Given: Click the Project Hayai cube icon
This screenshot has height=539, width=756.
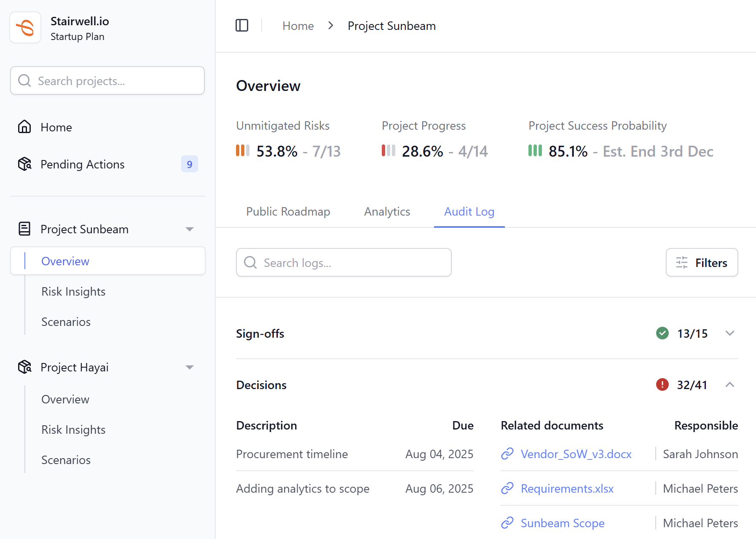Looking at the screenshot, I should tap(24, 367).
